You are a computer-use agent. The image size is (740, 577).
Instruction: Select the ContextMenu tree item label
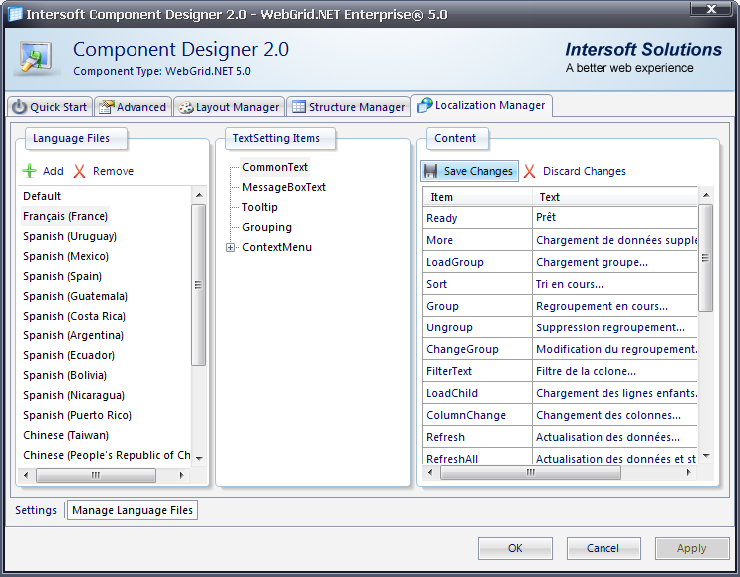(277, 247)
